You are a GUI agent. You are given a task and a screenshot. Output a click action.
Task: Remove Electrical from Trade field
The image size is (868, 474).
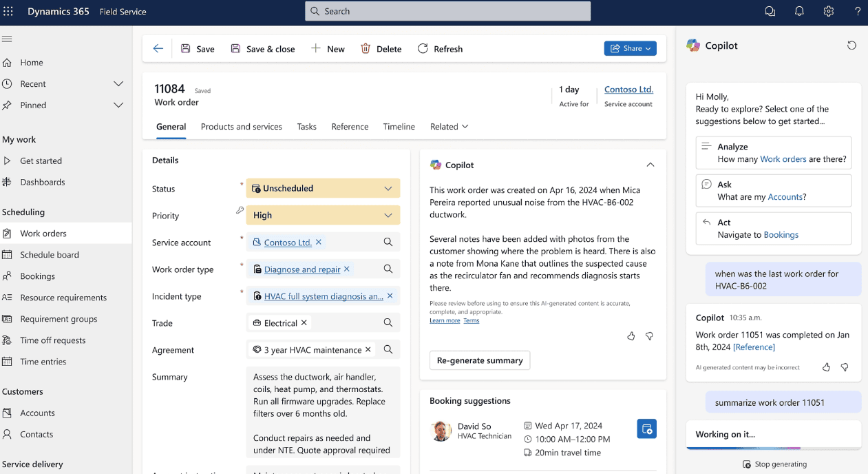(x=304, y=322)
